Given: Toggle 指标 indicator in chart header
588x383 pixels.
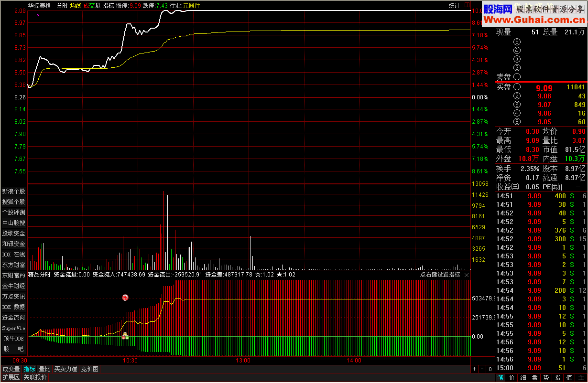Looking at the screenshot, I should point(108,6).
